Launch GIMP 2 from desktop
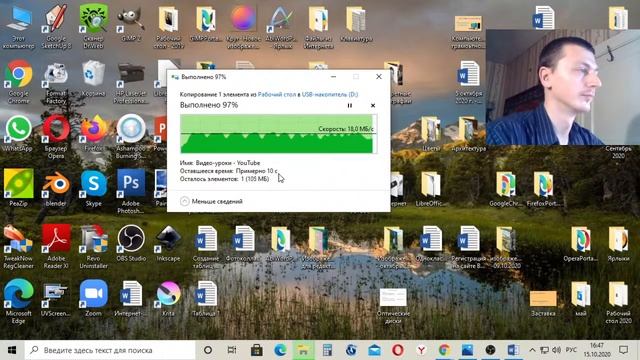Image resolution: width=640 pixels, height=360 pixels. tap(131, 24)
